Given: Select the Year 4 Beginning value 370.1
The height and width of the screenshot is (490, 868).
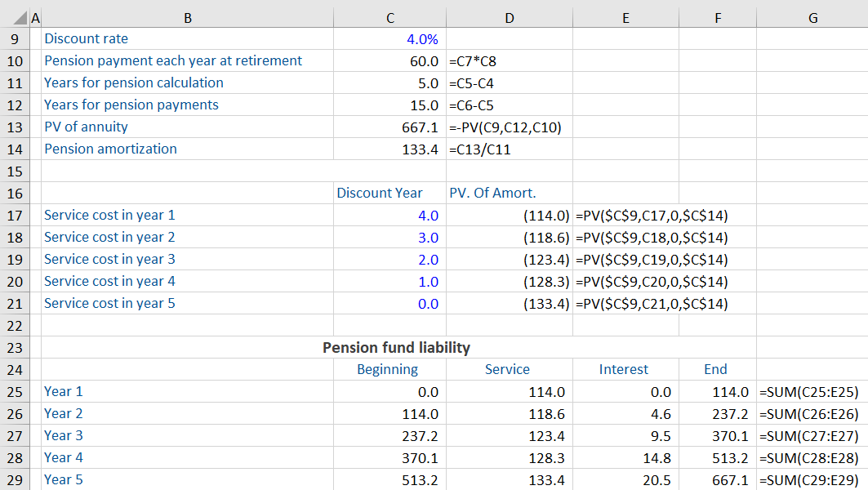Looking at the screenshot, I should click(421, 457).
